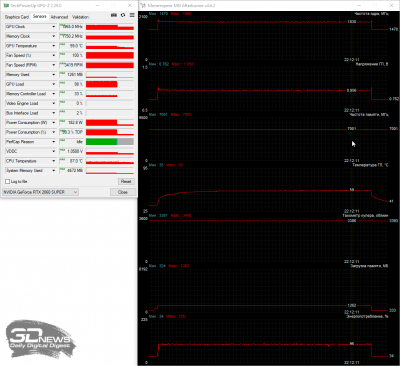Expand the Memory Controller Load dropdown
The width and height of the screenshot is (400, 366).
pyautogui.click(x=53, y=94)
